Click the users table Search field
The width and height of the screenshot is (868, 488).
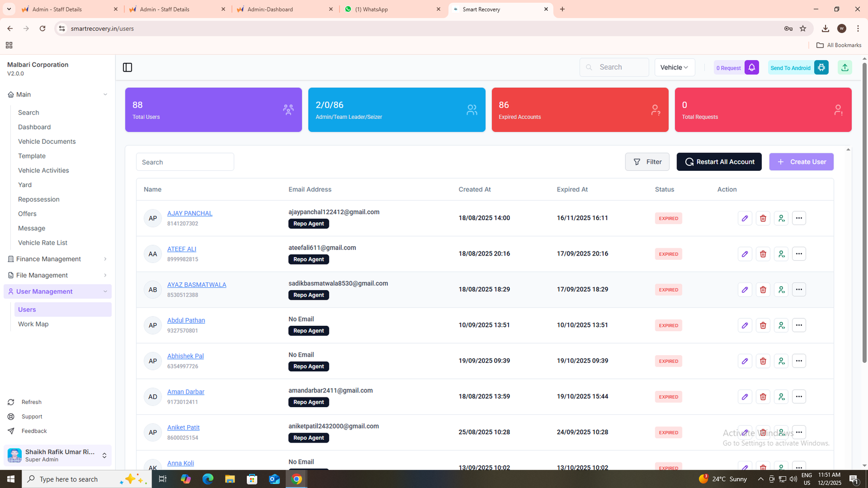[185, 162]
